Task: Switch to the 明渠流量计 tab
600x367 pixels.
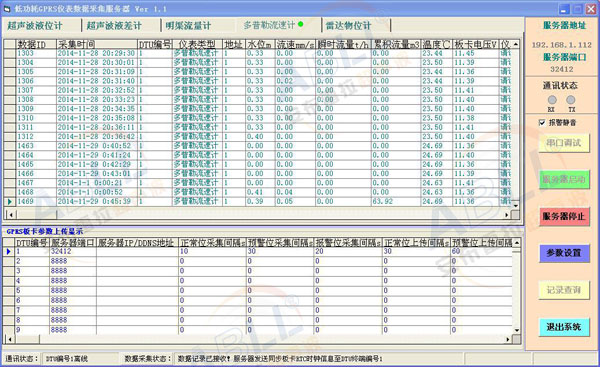Action: point(188,26)
